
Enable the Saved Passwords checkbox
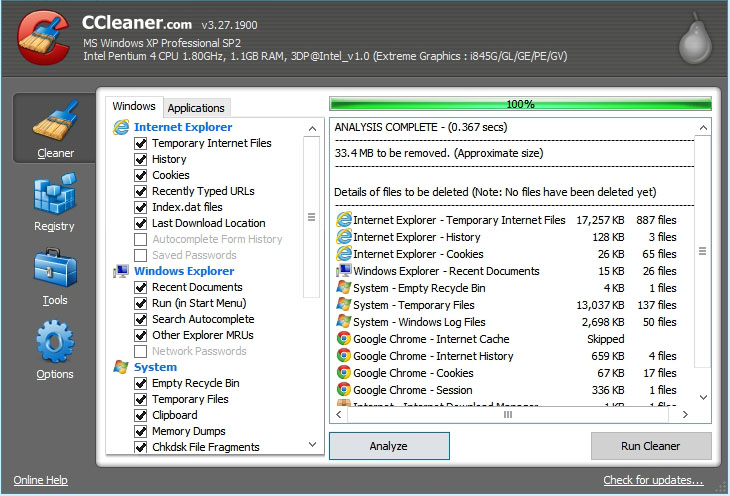point(141,255)
